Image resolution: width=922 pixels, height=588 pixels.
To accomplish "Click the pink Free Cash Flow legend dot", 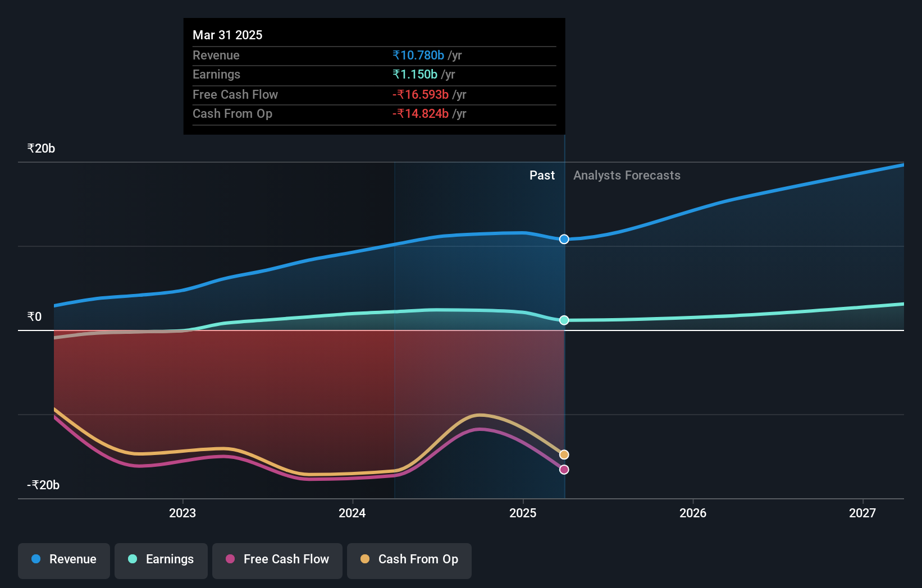I will 230,559.
